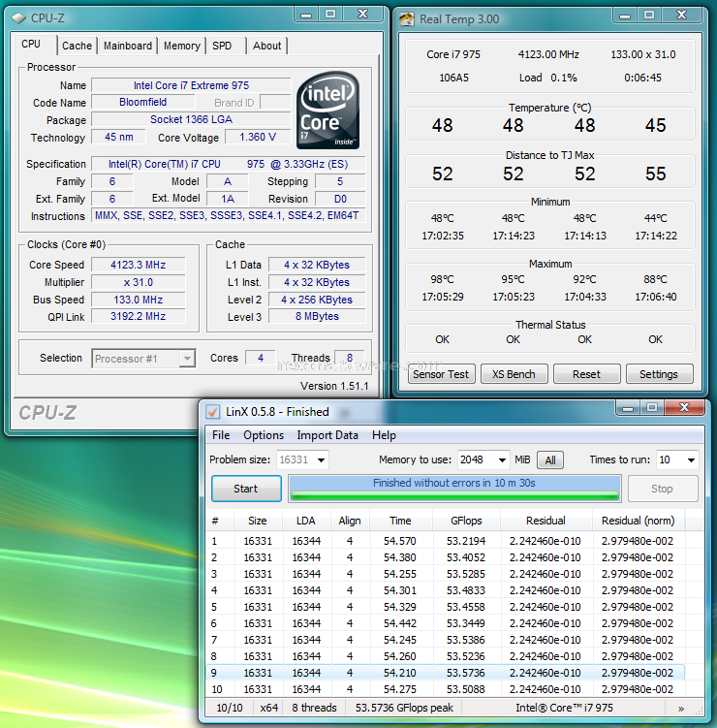The height and width of the screenshot is (728, 717).
Task: Expand the Processor #1 selection dropdown
Action: 187,359
